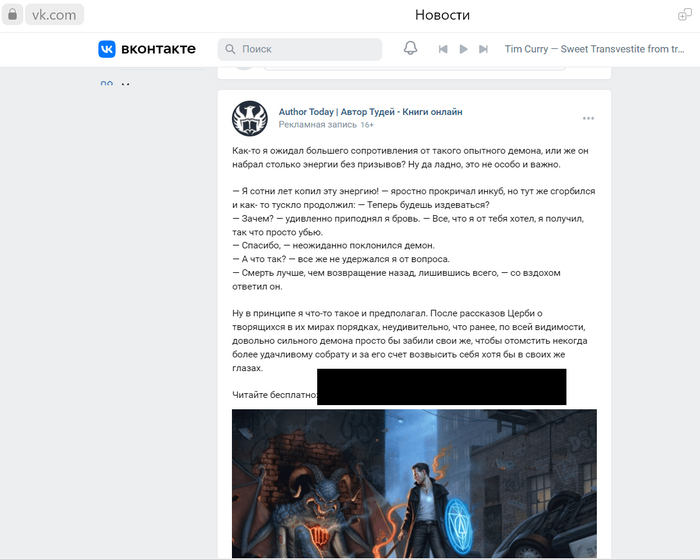Open Tim Curry track title in player
Screen dimensions: 700x560
click(594, 49)
